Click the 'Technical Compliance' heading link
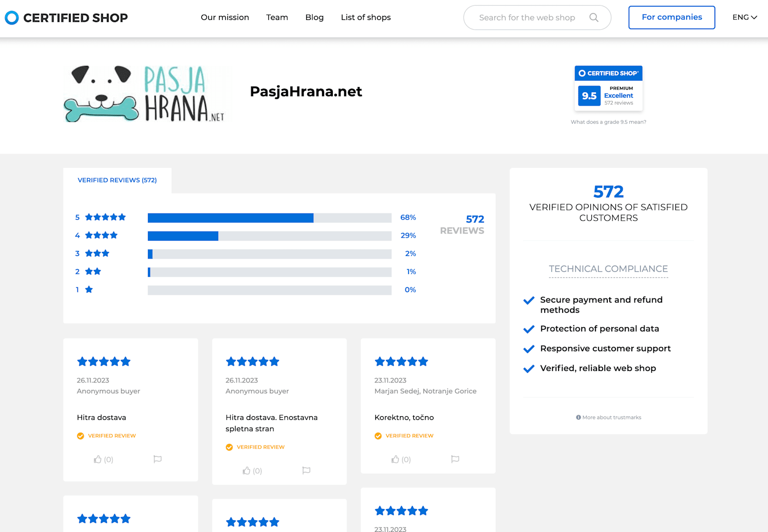Image resolution: width=768 pixels, height=532 pixels. click(x=608, y=269)
